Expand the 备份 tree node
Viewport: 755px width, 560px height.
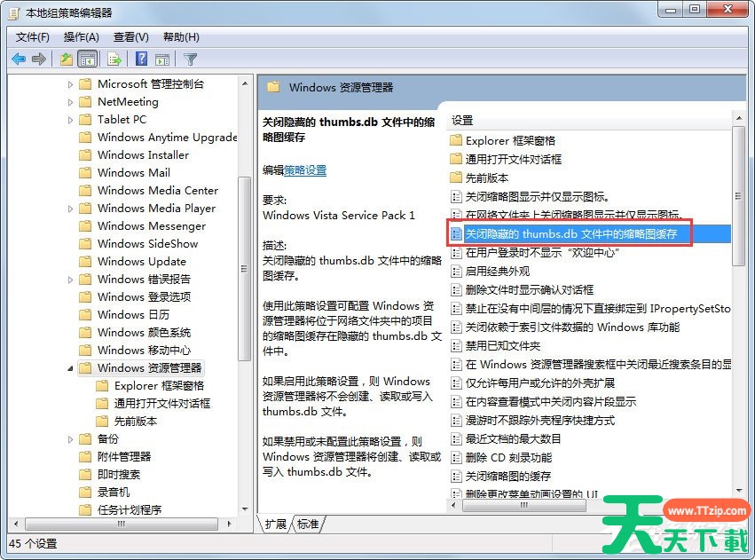[x=70, y=439]
